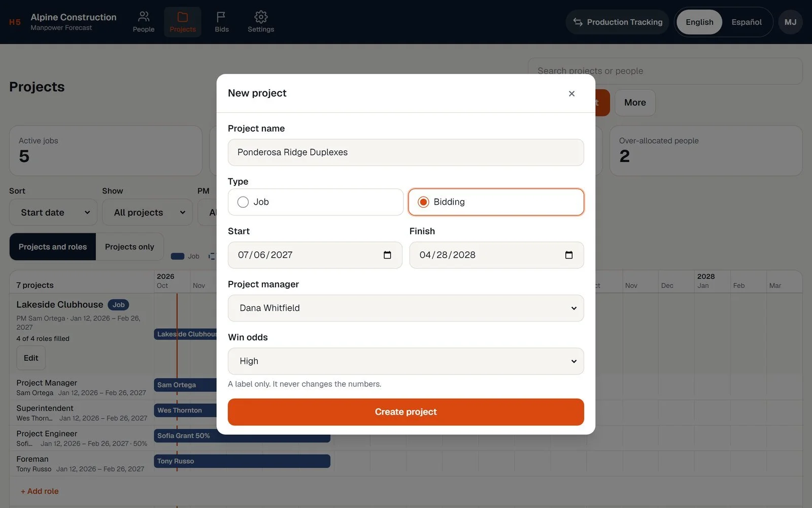Image resolution: width=812 pixels, height=508 pixels.
Task: Close the New project dialog
Action: (x=571, y=93)
